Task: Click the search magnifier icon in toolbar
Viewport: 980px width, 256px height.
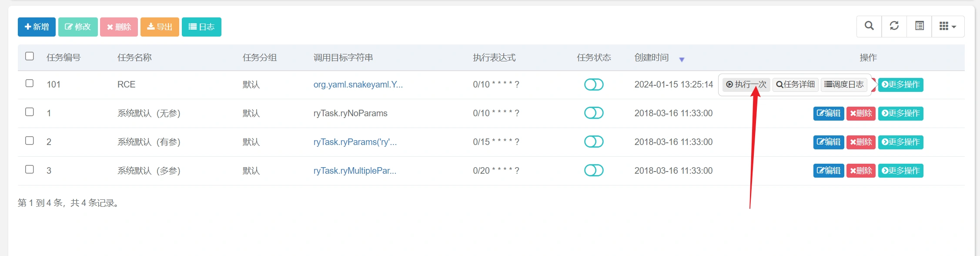Action: (x=869, y=26)
